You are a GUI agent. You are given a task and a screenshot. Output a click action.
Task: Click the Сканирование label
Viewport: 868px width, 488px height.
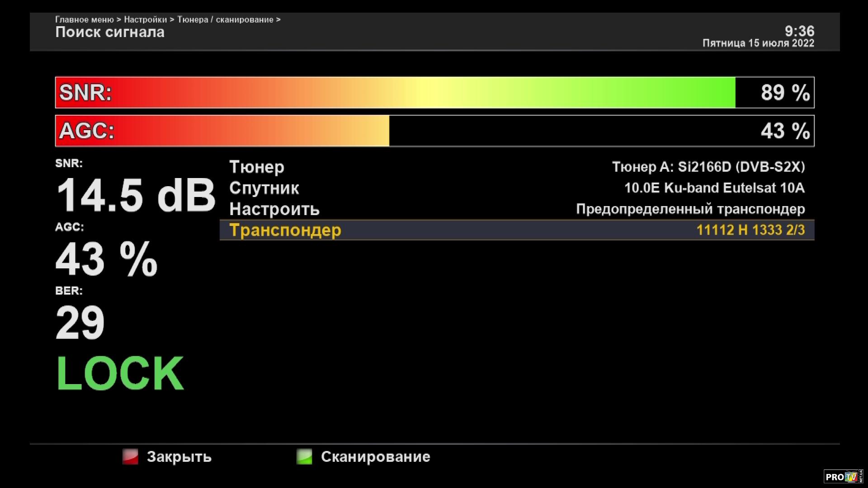[375, 457]
